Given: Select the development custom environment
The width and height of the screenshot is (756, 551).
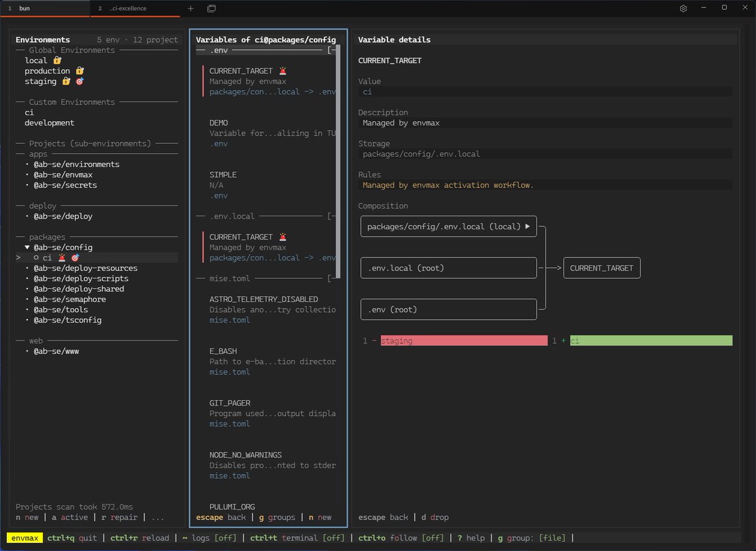Looking at the screenshot, I should (50, 123).
